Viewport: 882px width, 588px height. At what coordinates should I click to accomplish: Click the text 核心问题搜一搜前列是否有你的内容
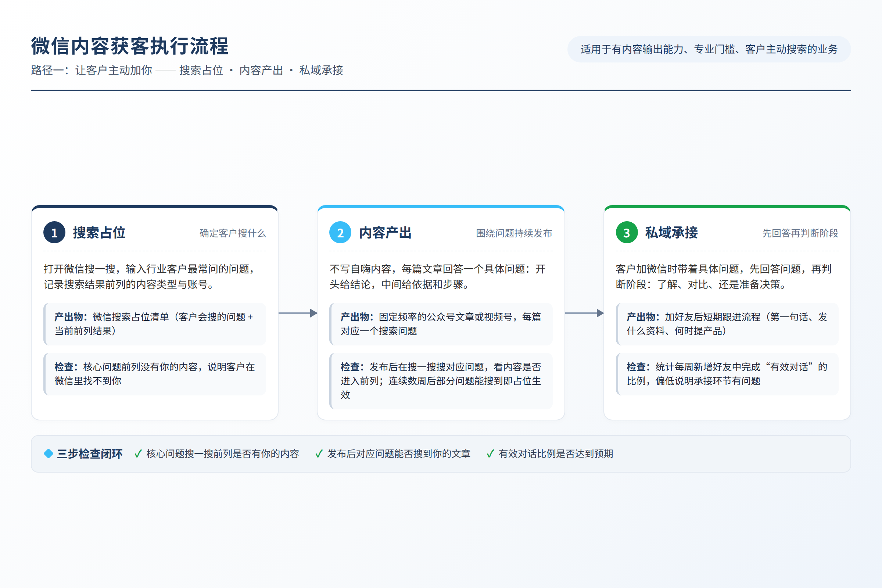coord(223,454)
